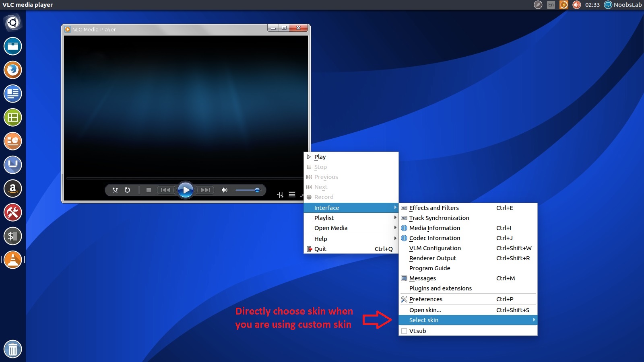Open the En keyboard layout indicator
Image resolution: width=644 pixels, height=362 pixels.
coord(551,5)
